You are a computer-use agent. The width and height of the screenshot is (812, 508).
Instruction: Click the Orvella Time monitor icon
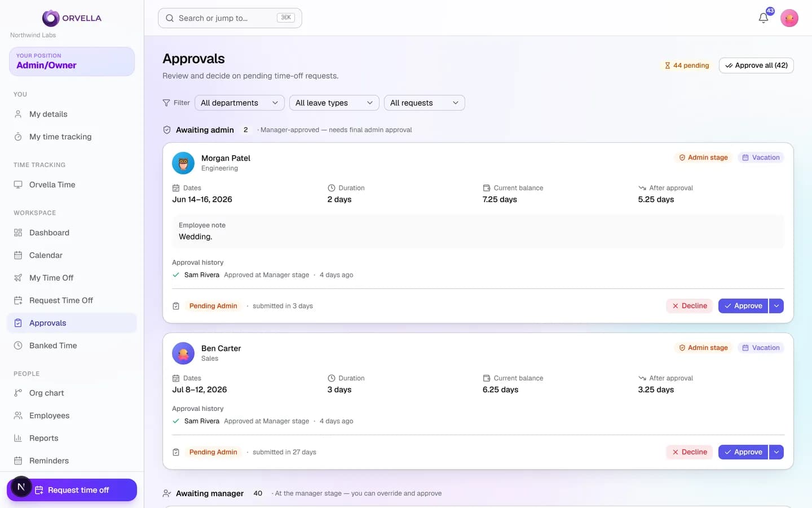(18, 185)
